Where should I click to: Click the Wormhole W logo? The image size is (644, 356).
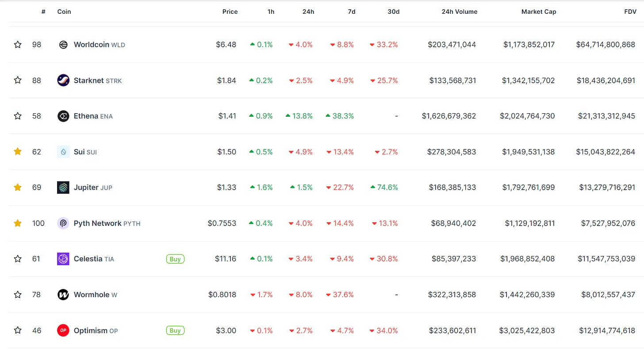(63, 295)
